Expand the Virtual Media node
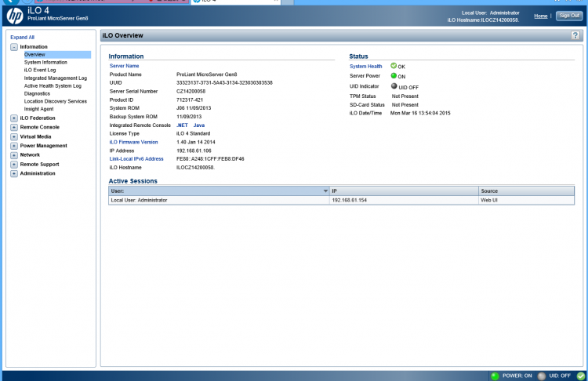588x381 pixels. point(14,137)
